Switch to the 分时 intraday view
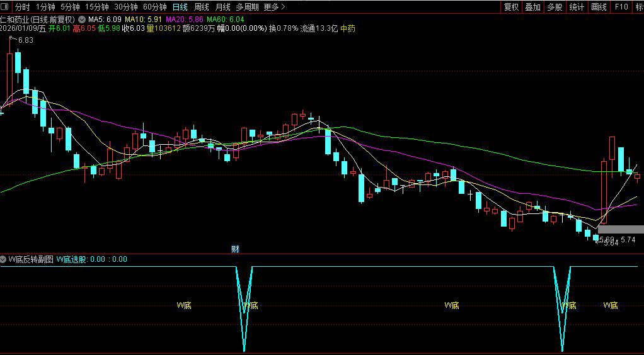 pos(22,7)
